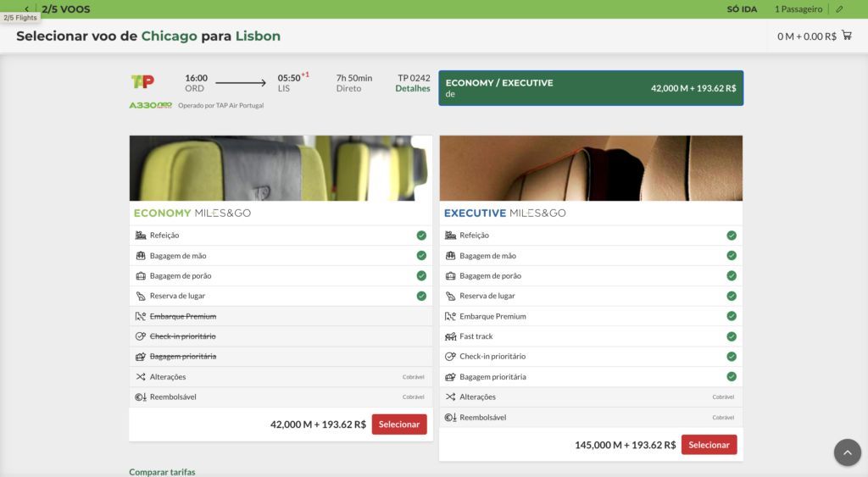Click the Economy Bagagem prioritária icon
The image size is (868, 477).
[141, 357]
